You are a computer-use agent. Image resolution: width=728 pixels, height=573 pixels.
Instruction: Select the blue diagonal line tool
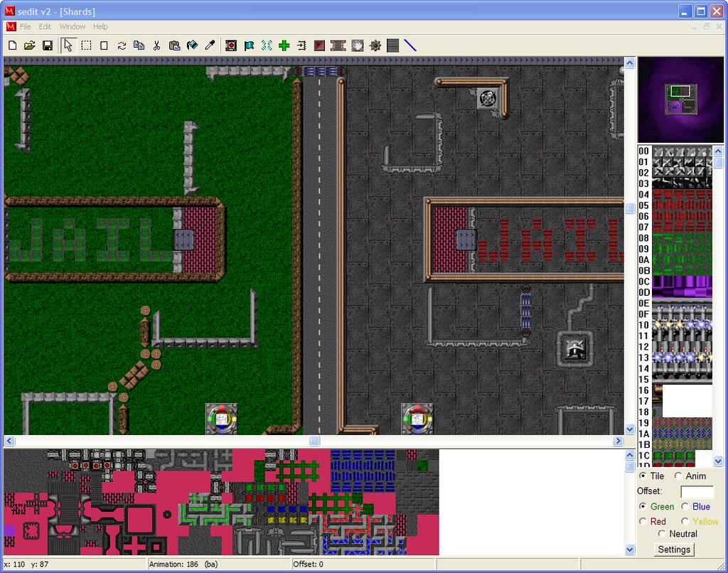click(x=410, y=45)
